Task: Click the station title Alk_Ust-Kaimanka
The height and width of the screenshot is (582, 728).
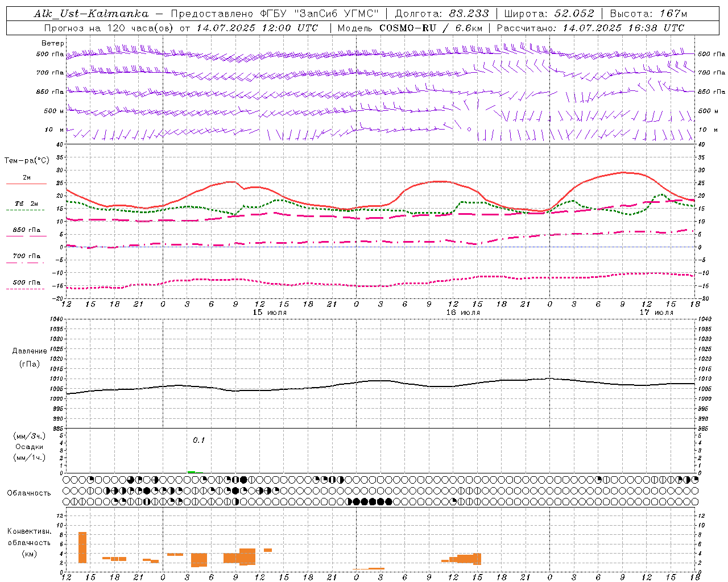Action: 91,14
